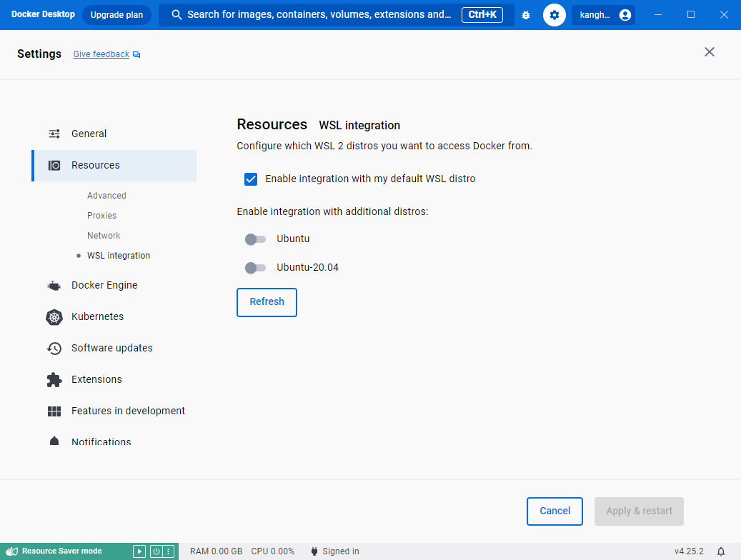Focus the search images and containers field
Viewport: 741px width, 560px height.
tap(336, 15)
